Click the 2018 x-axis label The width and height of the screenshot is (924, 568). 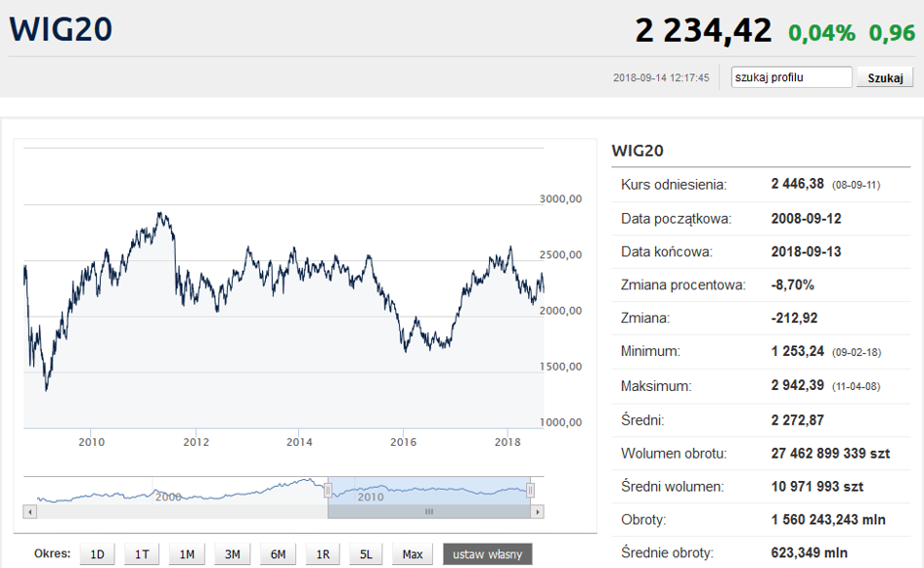[507, 442]
